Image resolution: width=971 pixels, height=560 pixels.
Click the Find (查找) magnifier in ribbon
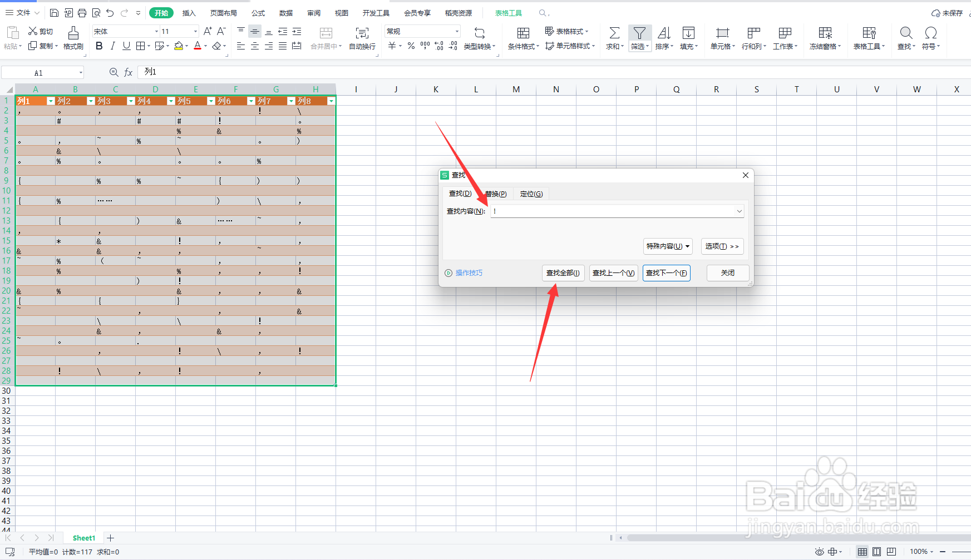click(906, 33)
